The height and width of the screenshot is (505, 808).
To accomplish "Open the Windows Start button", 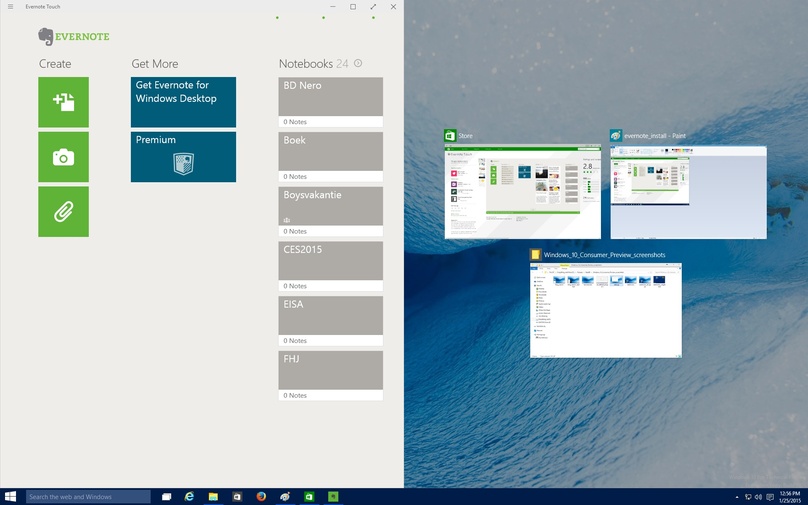I will point(10,497).
